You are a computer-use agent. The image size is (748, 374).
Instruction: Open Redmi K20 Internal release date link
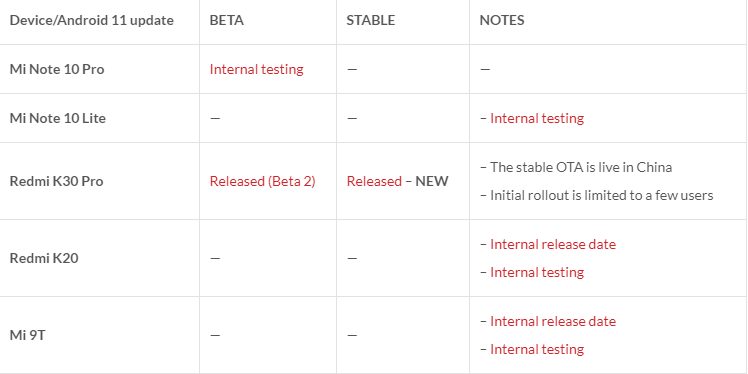point(553,244)
